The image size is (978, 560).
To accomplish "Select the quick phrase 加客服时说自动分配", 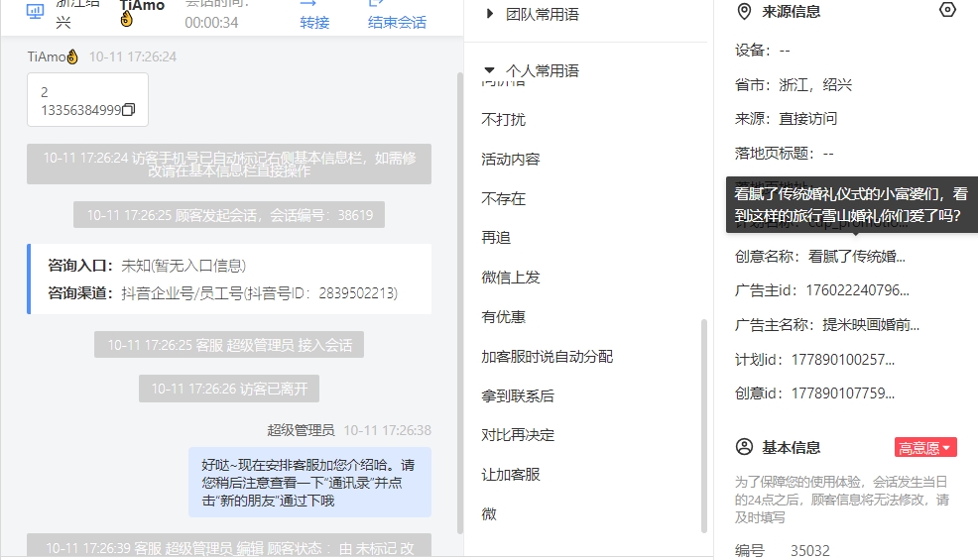I will point(547,357).
